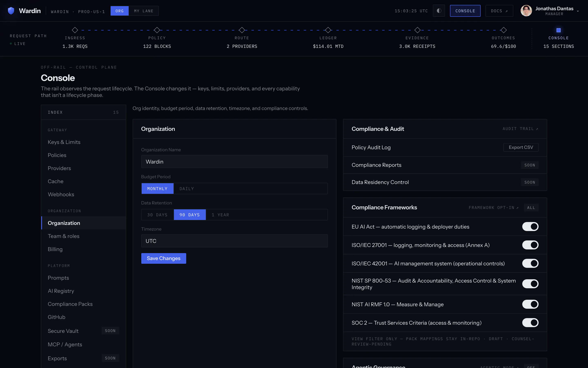Open Cache in the index
This screenshot has height=368, width=588.
(83, 182)
